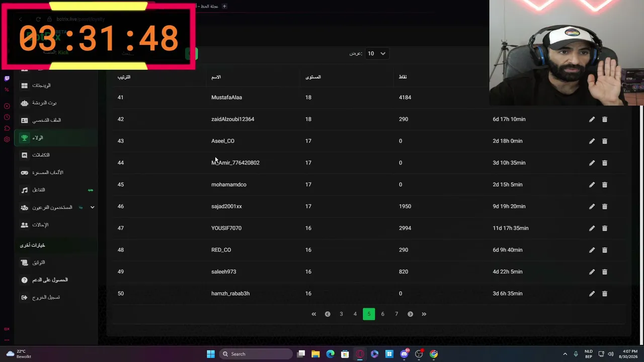
Task: Select the Loyalty trophy menu item
Action: pos(55,138)
